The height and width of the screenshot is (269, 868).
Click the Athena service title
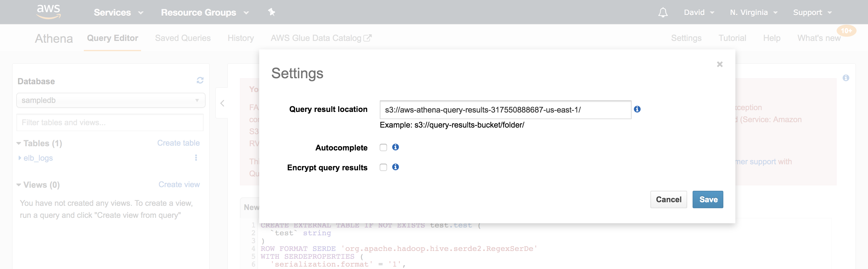pyautogui.click(x=54, y=39)
